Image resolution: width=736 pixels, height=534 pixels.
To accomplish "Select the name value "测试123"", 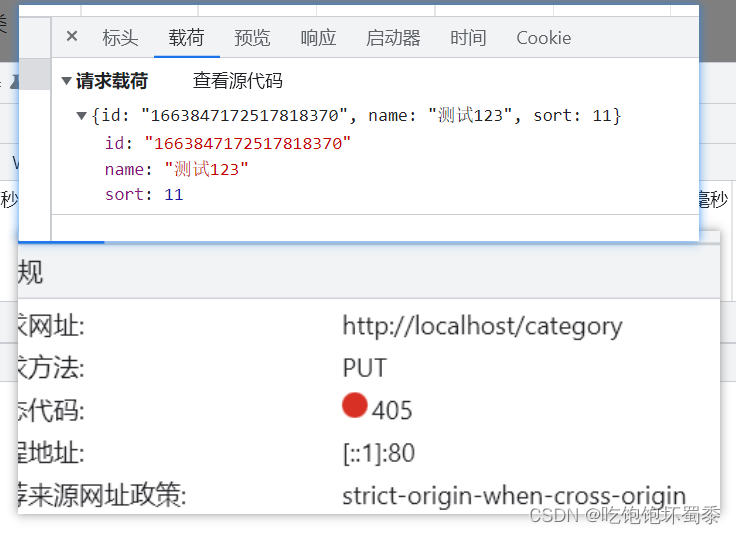I will [x=206, y=169].
